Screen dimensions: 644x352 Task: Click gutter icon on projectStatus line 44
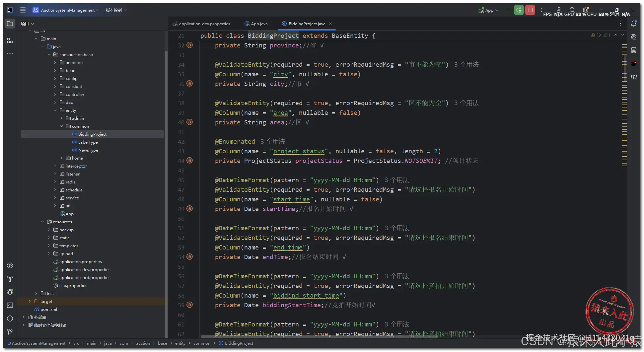(189, 160)
